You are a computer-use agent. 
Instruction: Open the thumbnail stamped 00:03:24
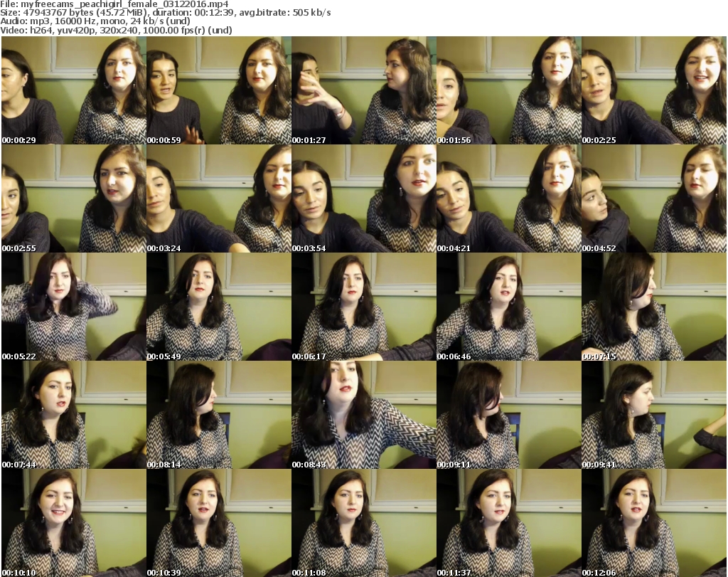point(219,198)
